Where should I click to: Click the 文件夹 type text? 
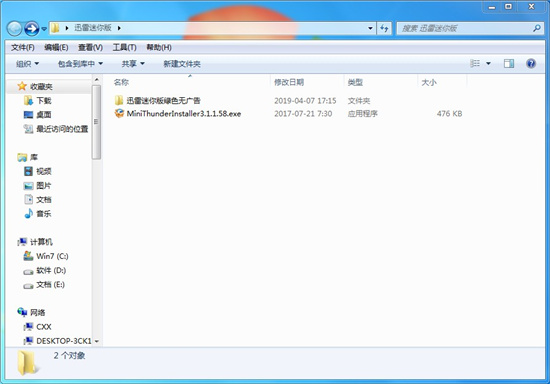359,101
